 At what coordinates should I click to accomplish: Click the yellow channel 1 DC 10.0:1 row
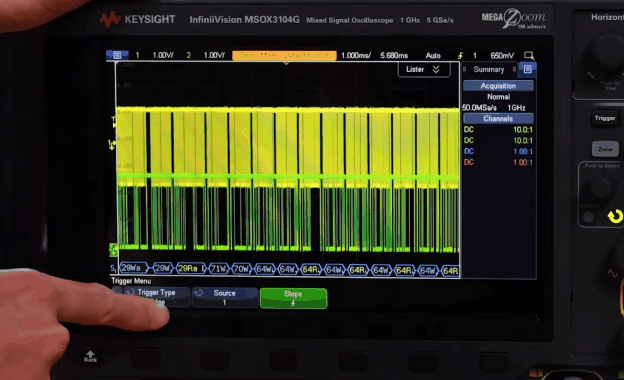498,129
